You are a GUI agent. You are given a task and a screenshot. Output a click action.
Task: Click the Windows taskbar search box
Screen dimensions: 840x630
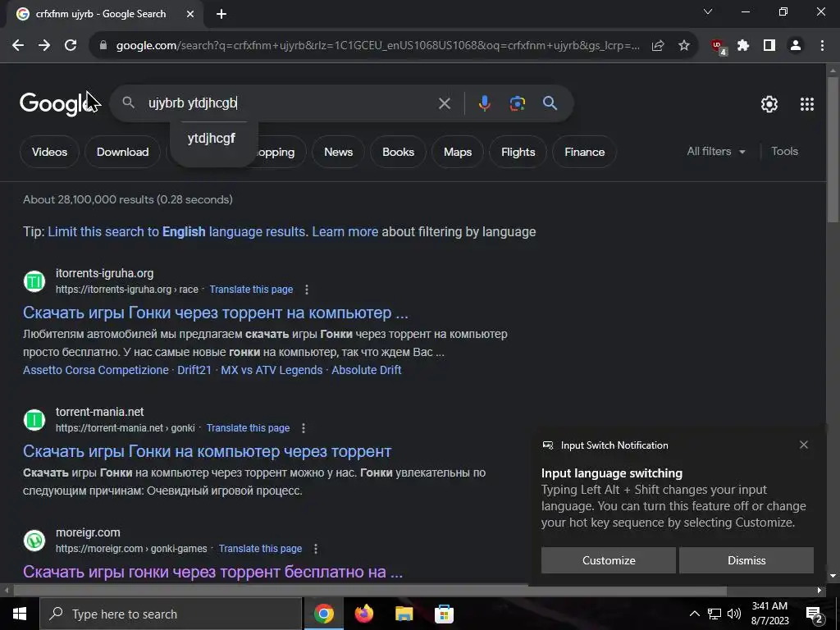click(171, 614)
